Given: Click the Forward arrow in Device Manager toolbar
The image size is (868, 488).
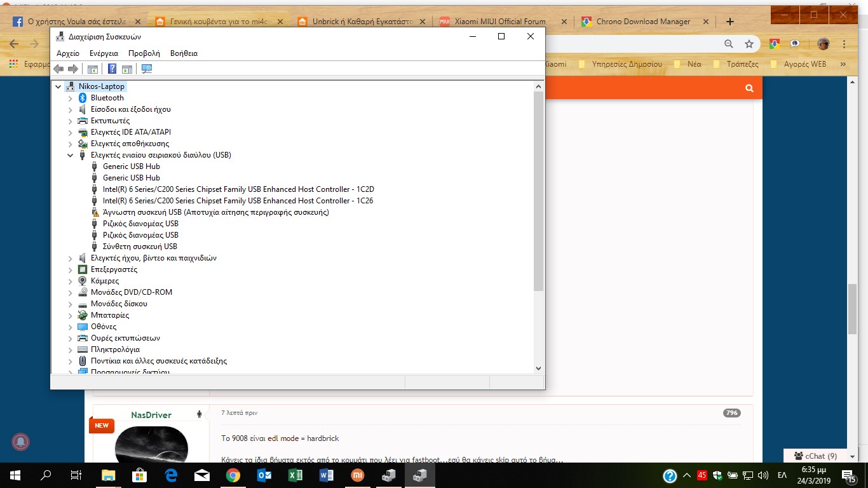Looking at the screenshot, I should pyautogui.click(x=73, y=69).
